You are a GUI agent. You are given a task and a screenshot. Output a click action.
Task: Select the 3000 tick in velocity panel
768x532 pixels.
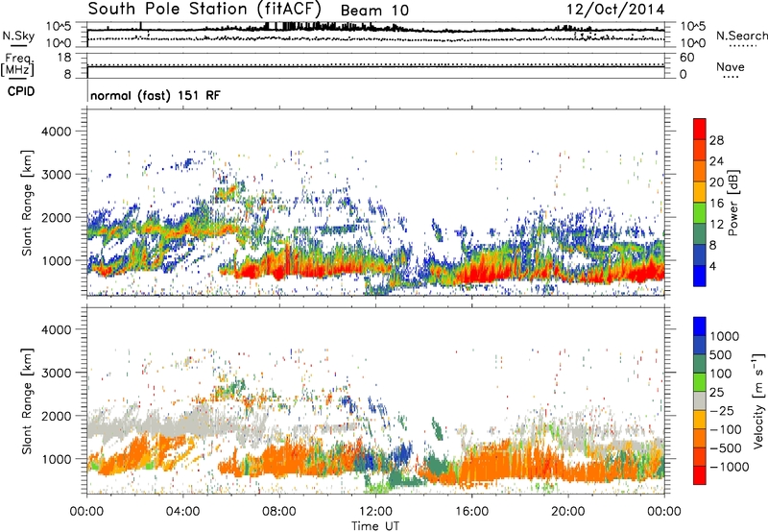point(56,373)
